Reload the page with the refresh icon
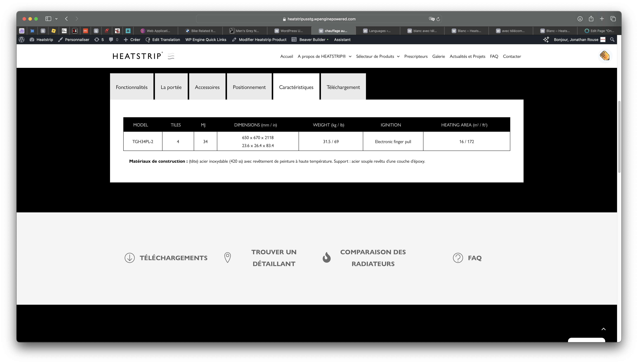Screen dimensions: 638x364 point(438,19)
